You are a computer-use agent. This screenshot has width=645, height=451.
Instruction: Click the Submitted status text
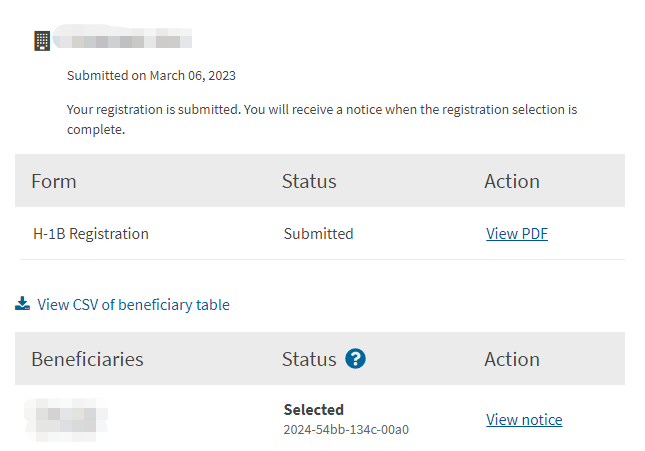(318, 234)
